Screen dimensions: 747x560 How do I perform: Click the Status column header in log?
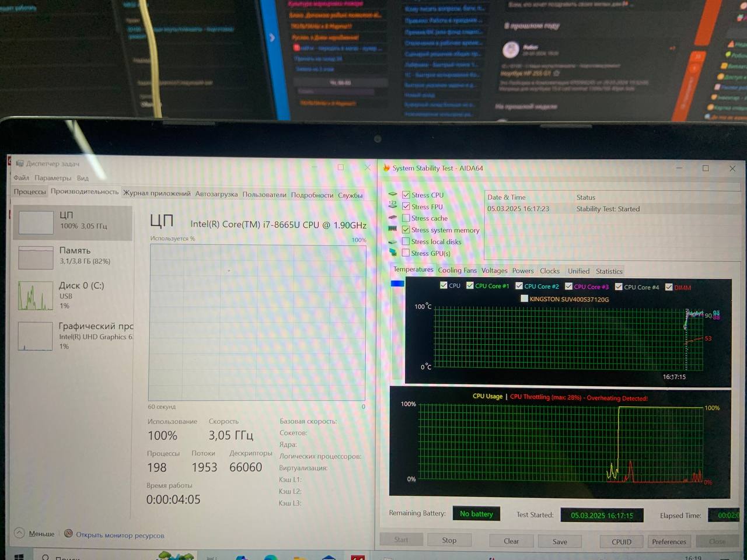pos(586,197)
